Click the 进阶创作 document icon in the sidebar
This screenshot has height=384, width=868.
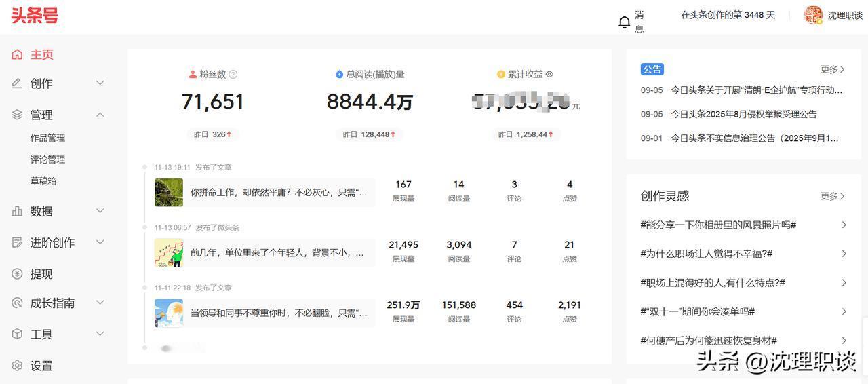(17, 242)
